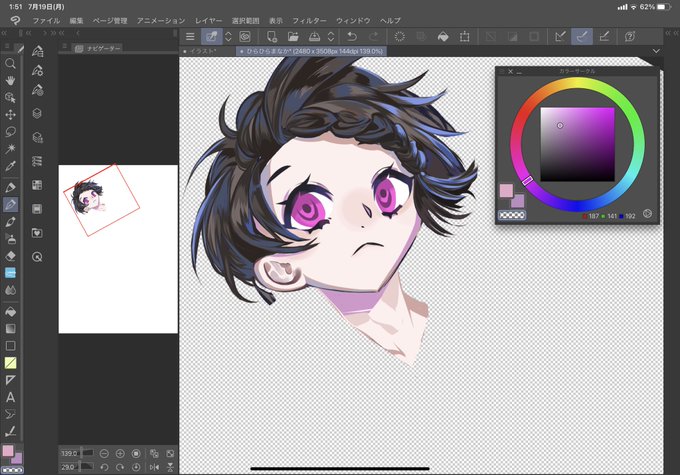Select the Correct line tool
Viewport: 680px width, 475px height.
coord(10,431)
